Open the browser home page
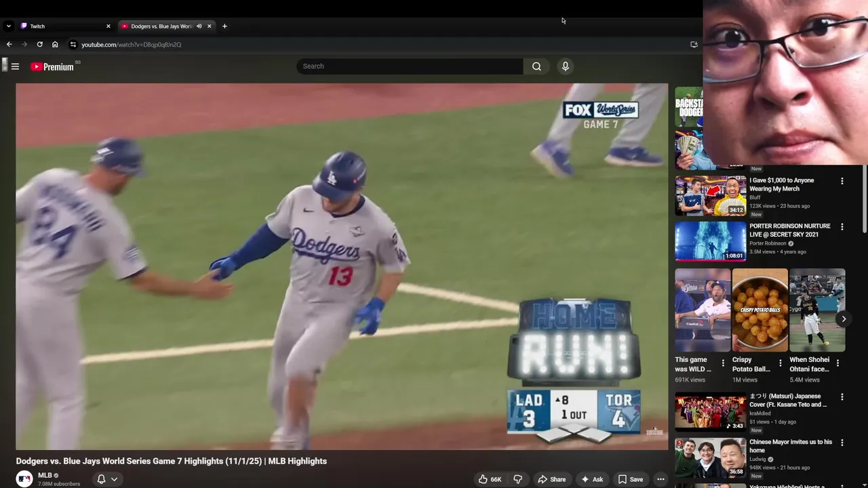Screen dimensions: 868x488 pyautogui.click(x=55, y=45)
